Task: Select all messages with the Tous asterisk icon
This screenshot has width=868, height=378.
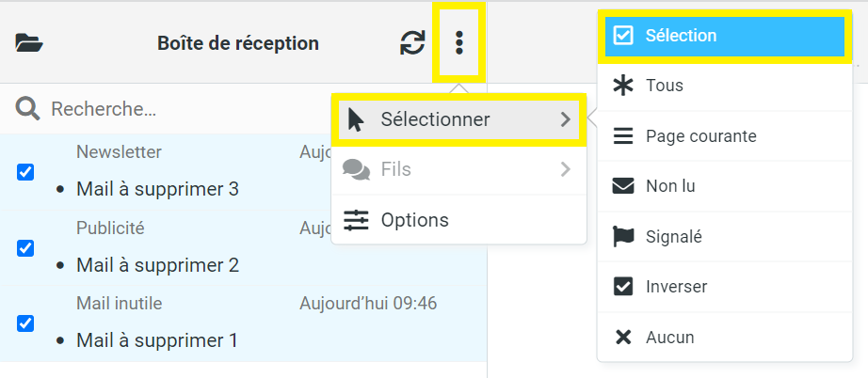Action: (623, 86)
